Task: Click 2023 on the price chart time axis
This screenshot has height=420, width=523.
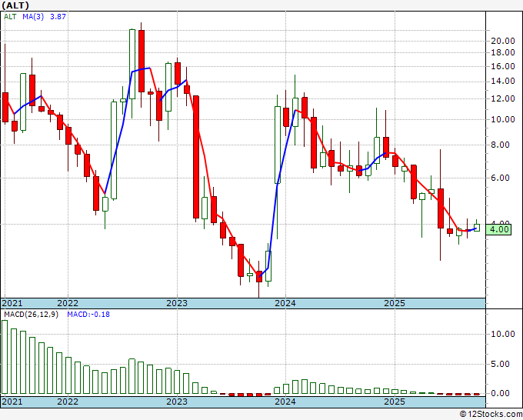Action: (x=177, y=303)
